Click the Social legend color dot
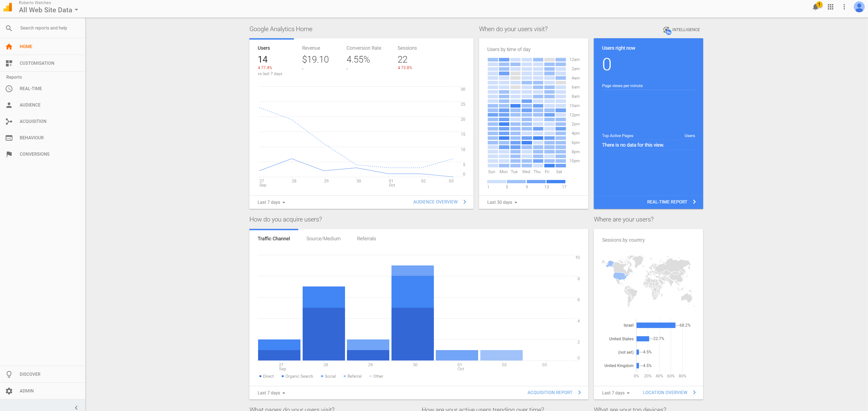This screenshot has height=411, width=868. click(322, 376)
